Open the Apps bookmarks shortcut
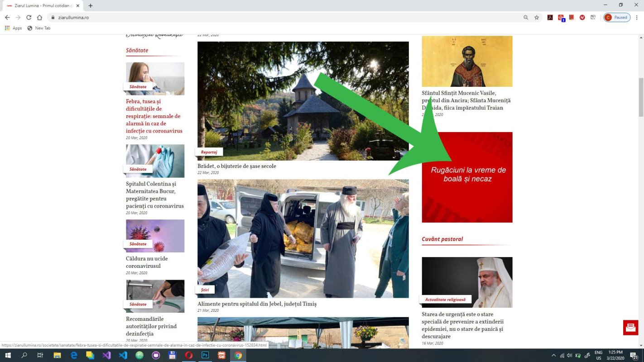 [x=13, y=28]
